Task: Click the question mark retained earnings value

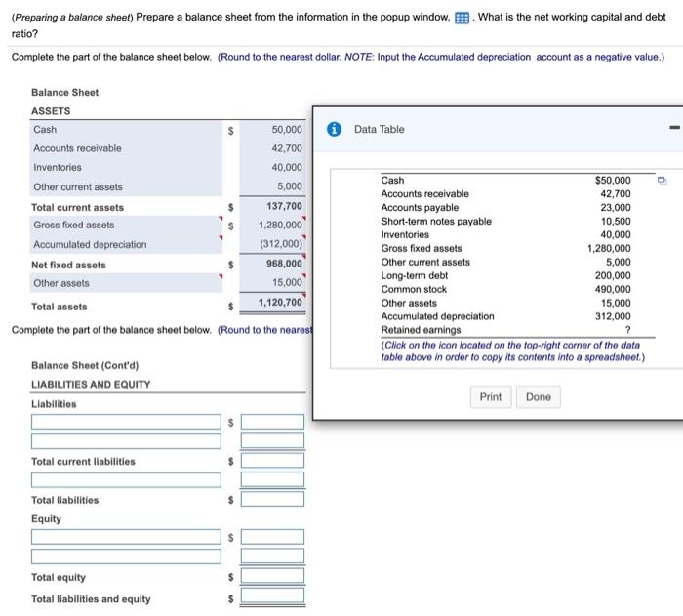Action: pos(627,330)
